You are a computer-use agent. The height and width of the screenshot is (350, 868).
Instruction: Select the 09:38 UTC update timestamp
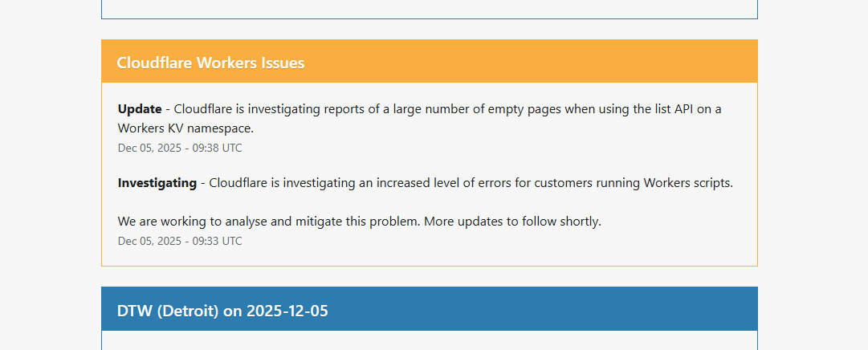[180, 148]
